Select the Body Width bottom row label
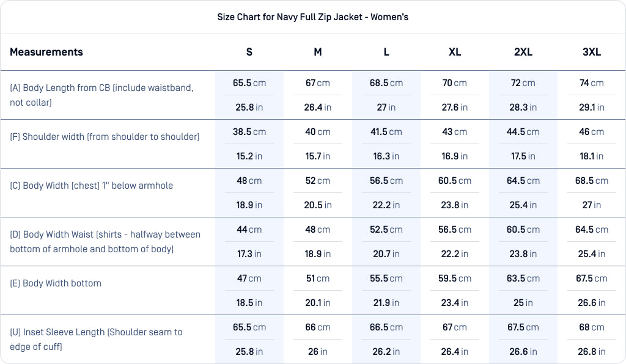 (56, 283)
